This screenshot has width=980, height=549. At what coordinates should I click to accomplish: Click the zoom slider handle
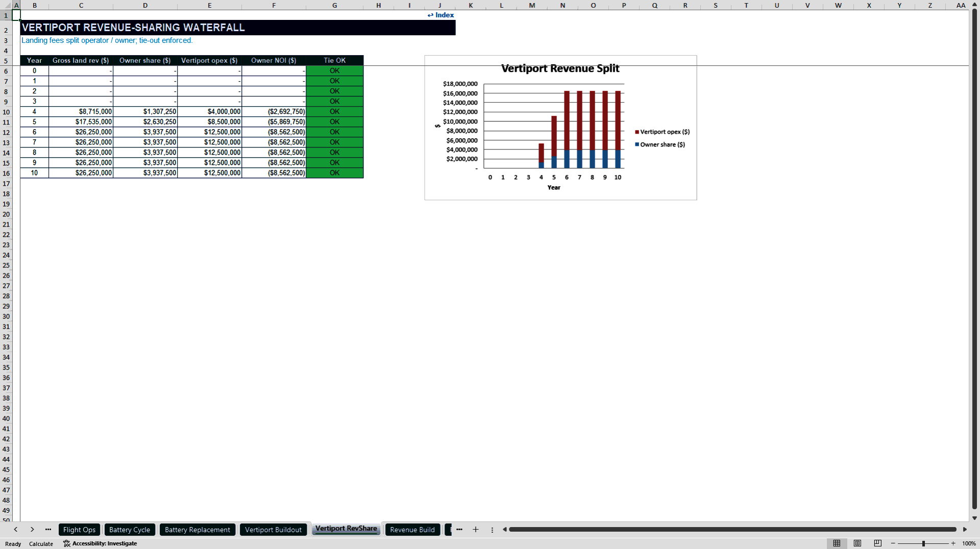pyautogui.click(x=923, y=543)
